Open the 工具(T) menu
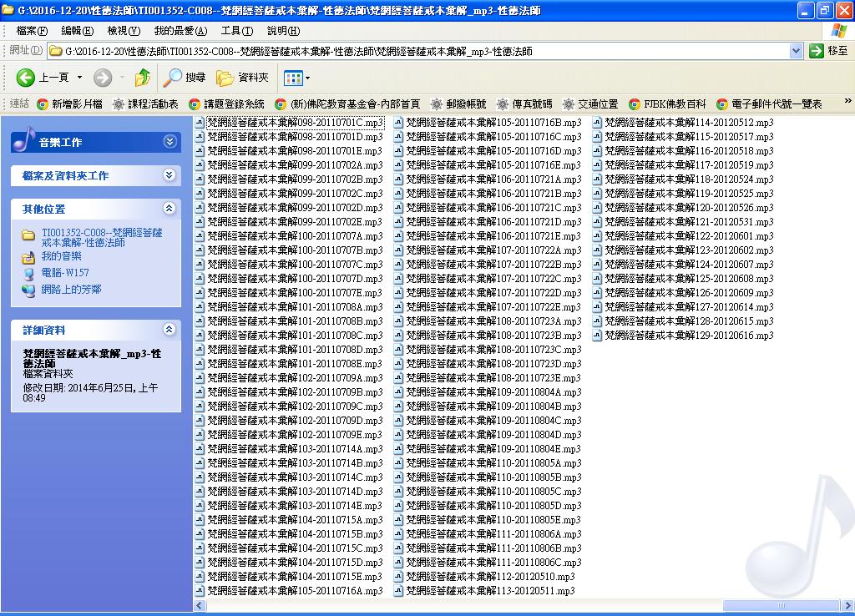855x616 pixels. click(236, 31)
